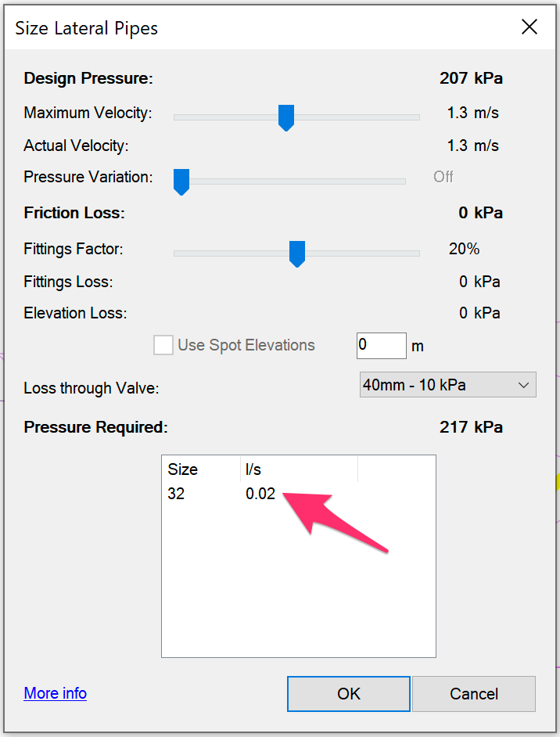The height and width of the screenshot is (737, 560).
Task: Click the Pressure Required 217 kPa value
Action: coord(471,427)
